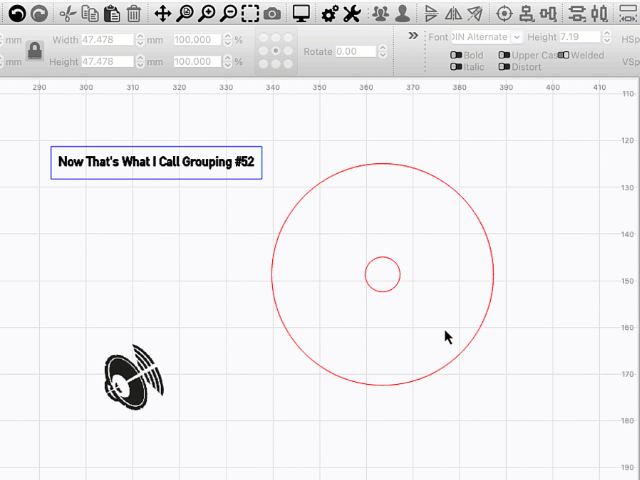Image resolution: width=640 pixels, height=480 pixels.
Task: Toggle the aspect ratio lock button
Action: (x=34, y=51)
